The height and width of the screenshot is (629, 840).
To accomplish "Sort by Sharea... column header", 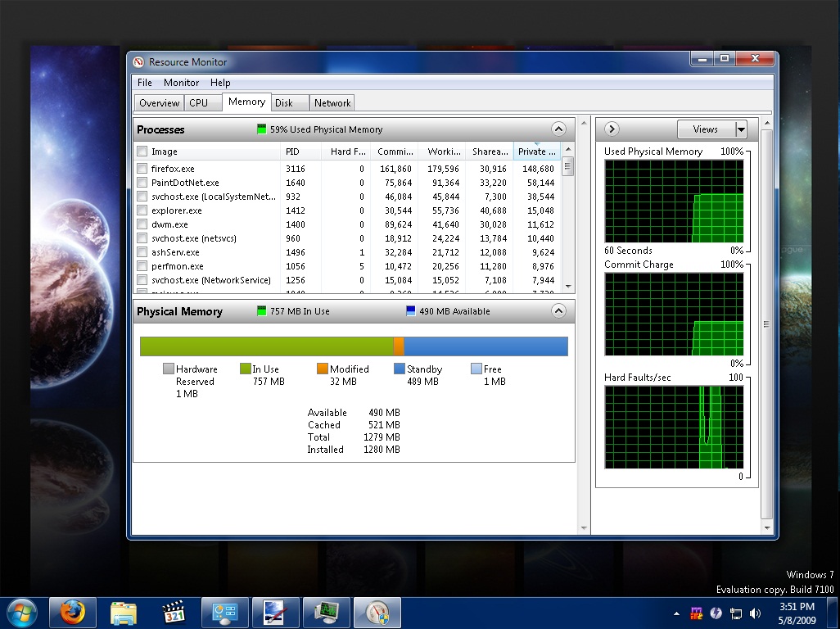I will [490, 152].
